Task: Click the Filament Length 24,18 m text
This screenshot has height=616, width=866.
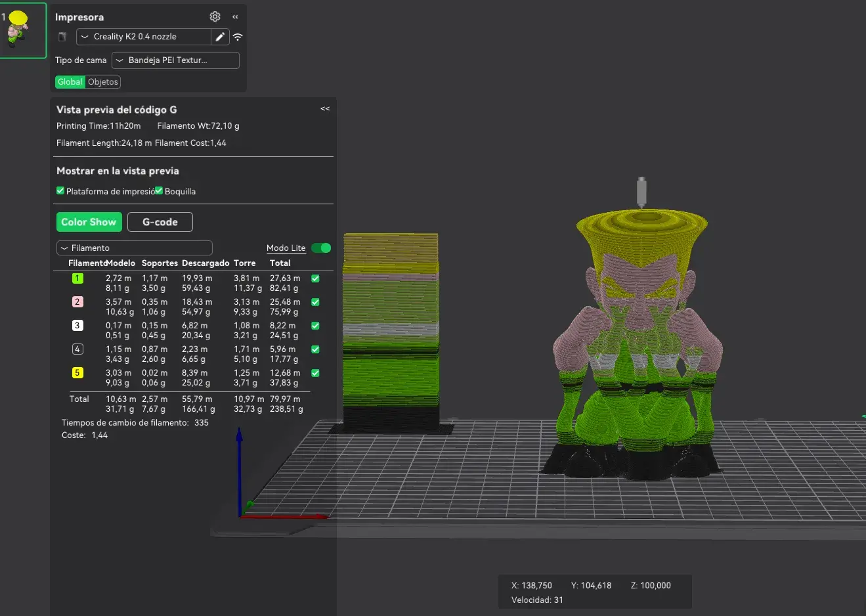Action: click(x=104, y=143)
